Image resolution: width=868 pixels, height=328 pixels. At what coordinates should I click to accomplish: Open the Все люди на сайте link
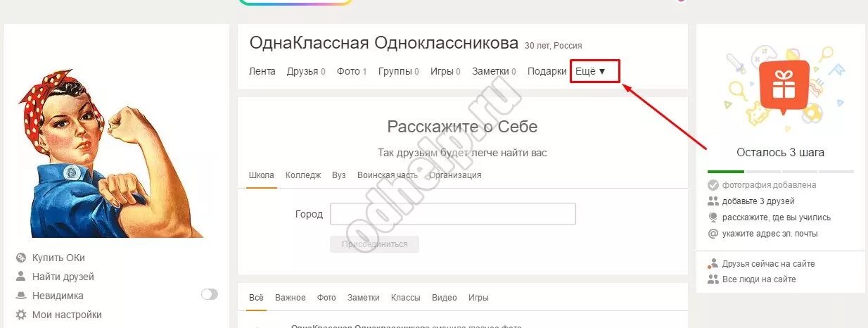759,279
